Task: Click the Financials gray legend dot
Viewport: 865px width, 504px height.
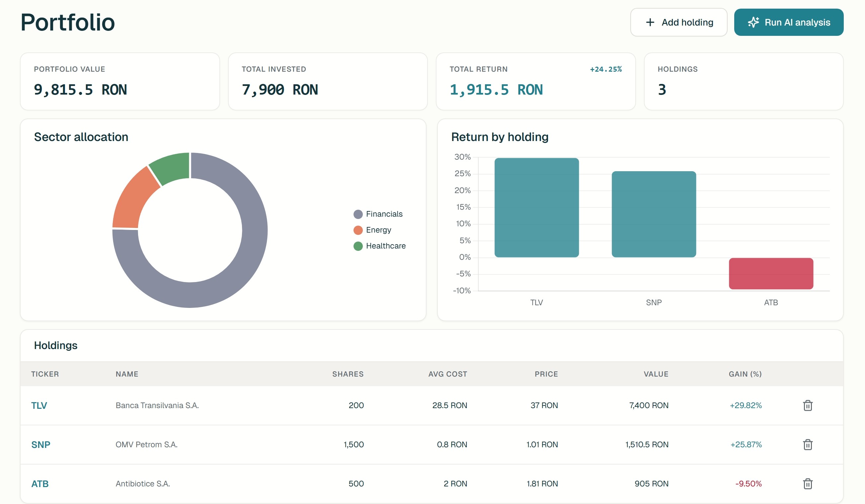Action: click(358, 214)
